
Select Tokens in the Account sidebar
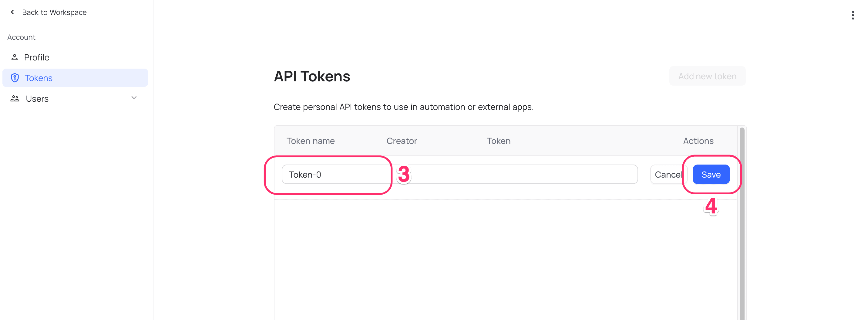(x=38, y=78)
